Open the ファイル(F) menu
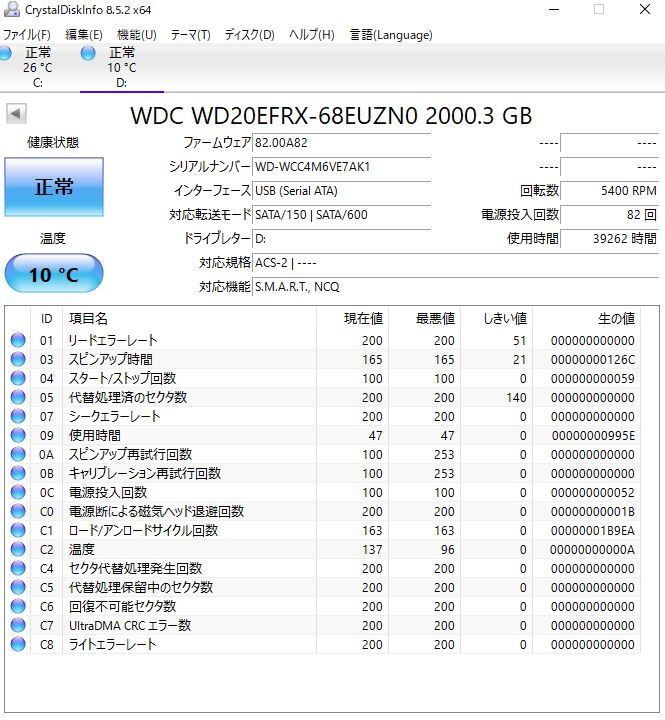This screenshot has height=720, width=665. click(x=26, y=35)
